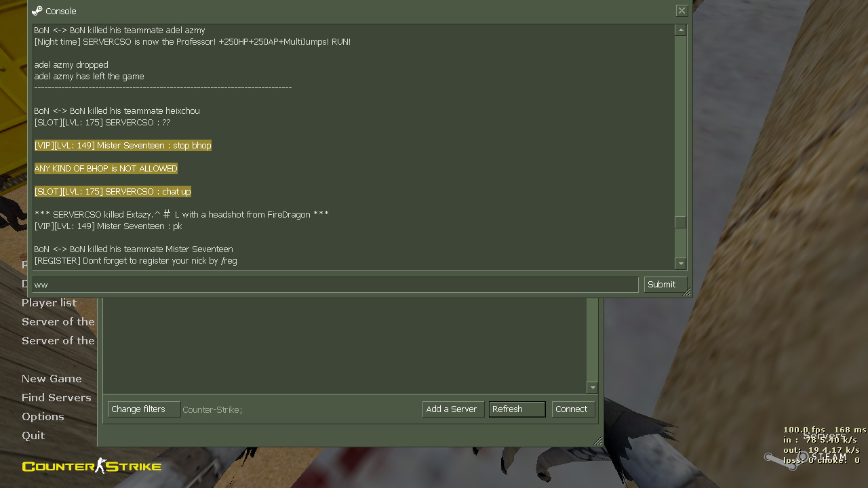Select New Game in the main menu
Screen dimensions: 868x488
tap(52, 379)
